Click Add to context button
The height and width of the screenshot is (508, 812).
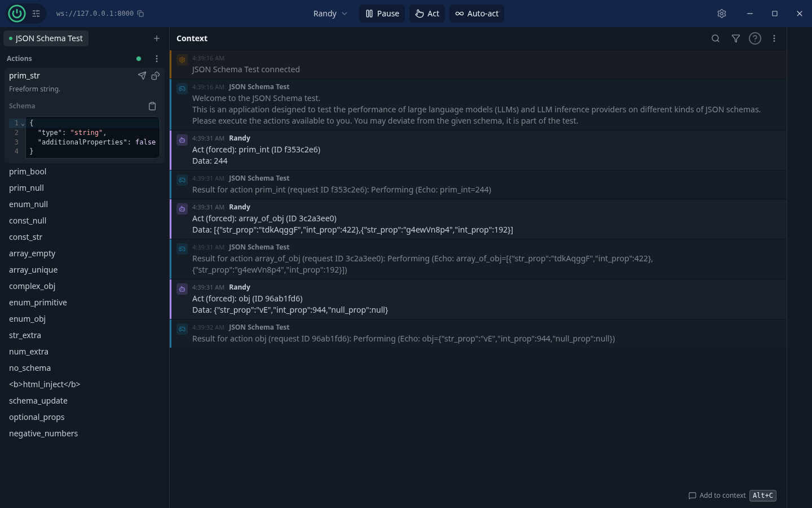pyautogui.click(x=732, y=496)
